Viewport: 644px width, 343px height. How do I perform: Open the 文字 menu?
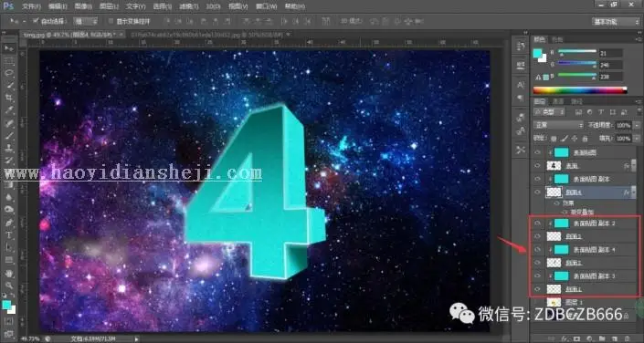135,6
